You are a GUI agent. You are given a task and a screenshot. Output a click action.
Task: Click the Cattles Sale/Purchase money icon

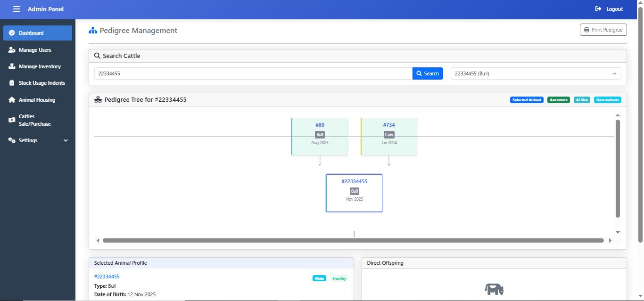tap(12, 120)
